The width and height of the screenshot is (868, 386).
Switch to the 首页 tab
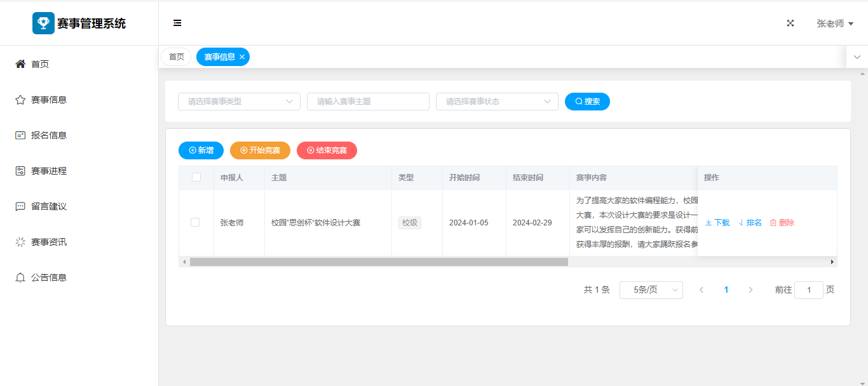click(x=176, y=57)
